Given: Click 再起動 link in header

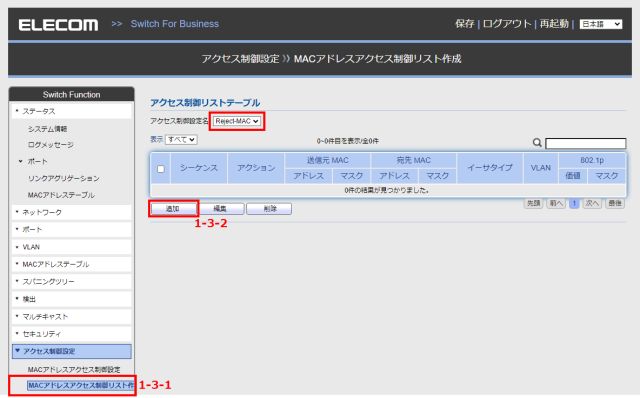Looking at the screenshot, I should [554, 24].
